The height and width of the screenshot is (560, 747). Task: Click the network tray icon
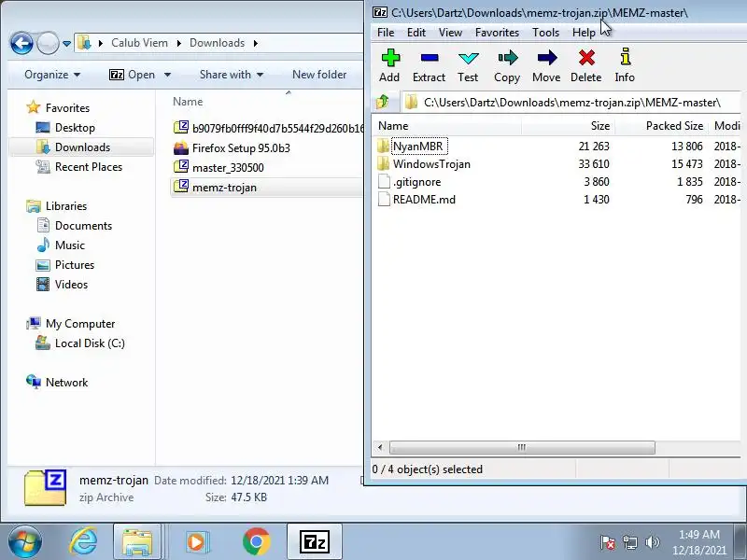coord(629,542)
